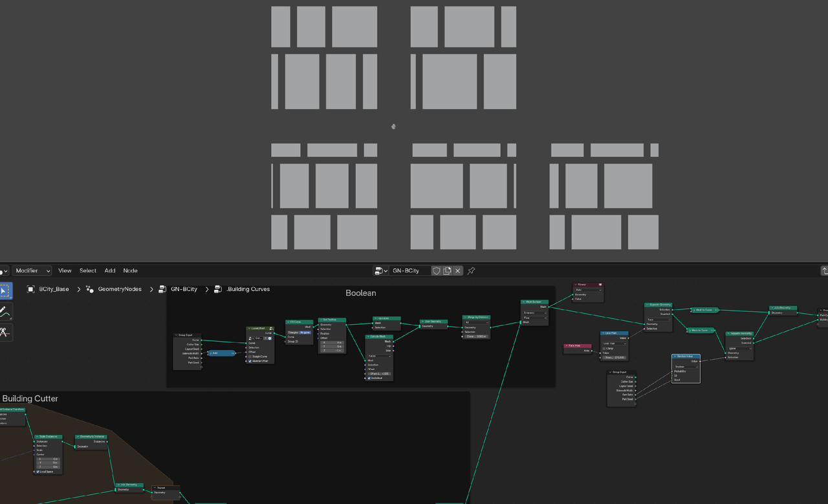Select the Extrude Mesh node header
828x504 pixels.
coord(380,336)
